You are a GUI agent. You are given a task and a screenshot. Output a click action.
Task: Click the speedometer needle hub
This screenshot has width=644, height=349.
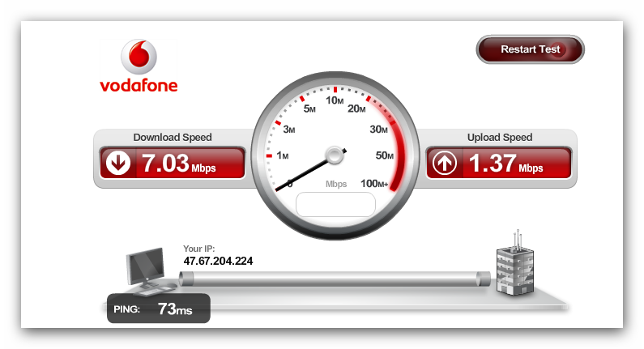tap(335, 155)
